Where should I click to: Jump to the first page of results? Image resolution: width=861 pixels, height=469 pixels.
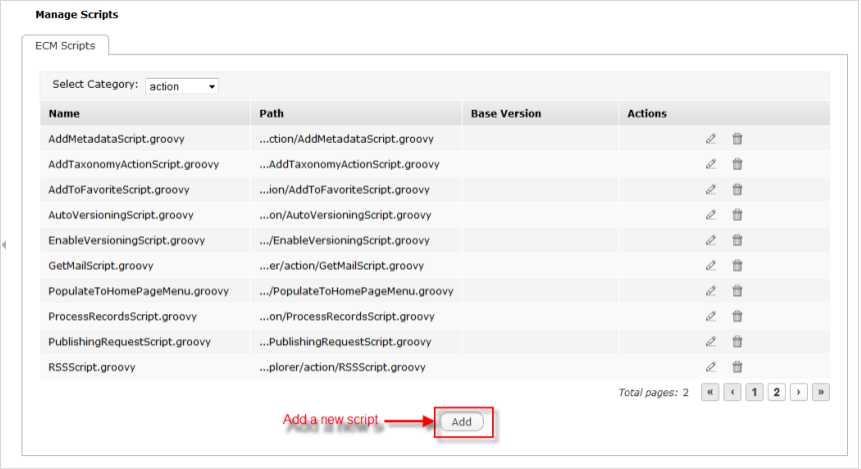(x=711, y=392)
